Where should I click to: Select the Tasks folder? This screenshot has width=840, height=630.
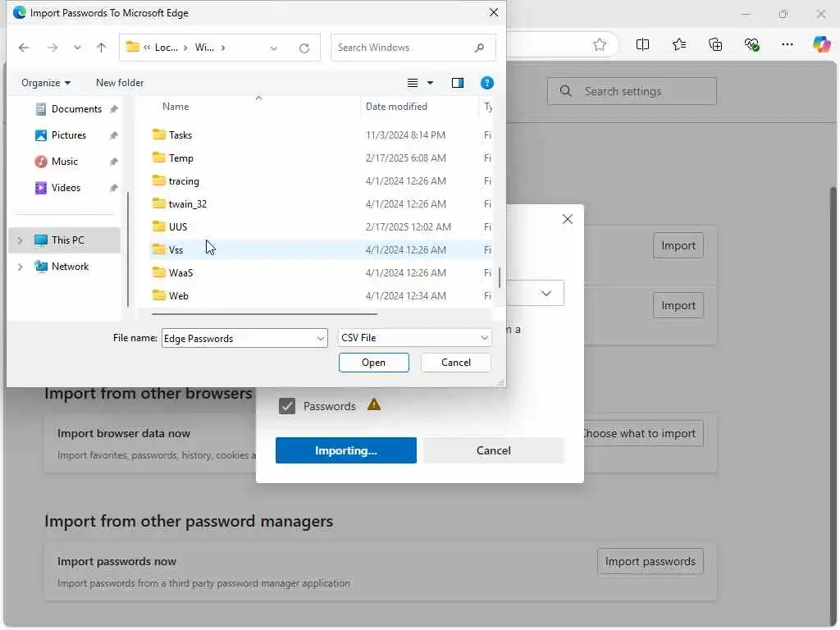[180, 135]
